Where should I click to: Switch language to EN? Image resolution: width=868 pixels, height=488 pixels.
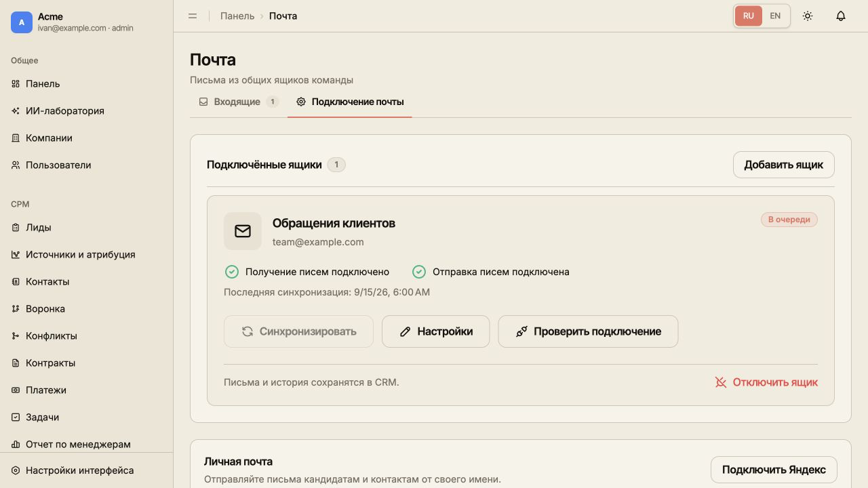pyautogui.click(x=775, y=16)
